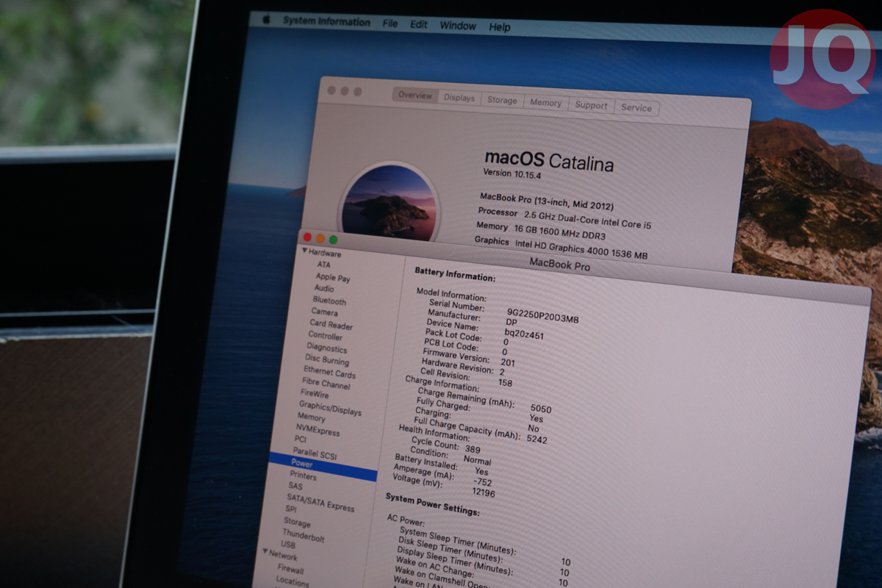Open the Service tab
The height and width of the screenshot is (588, 882).
pyautogui.click(x=636, y=107)
